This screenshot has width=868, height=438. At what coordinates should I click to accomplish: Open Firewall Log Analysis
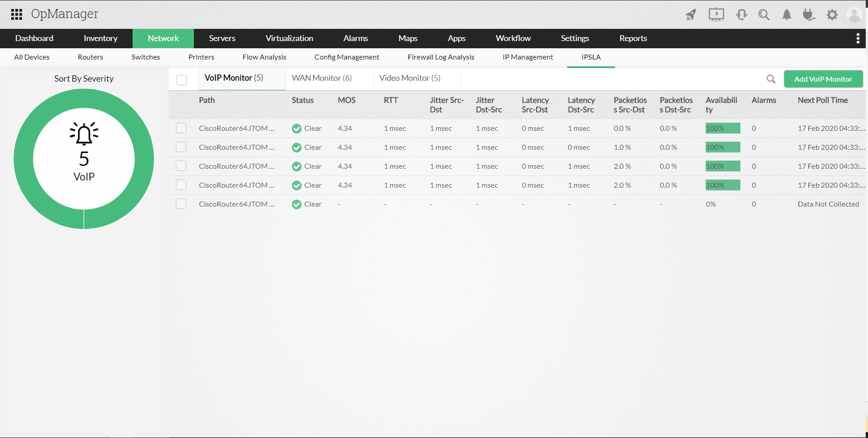(441, 57)
